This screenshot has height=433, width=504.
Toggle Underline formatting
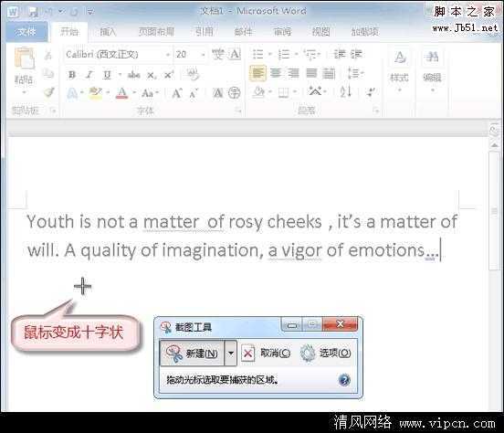tap(107, 75)
